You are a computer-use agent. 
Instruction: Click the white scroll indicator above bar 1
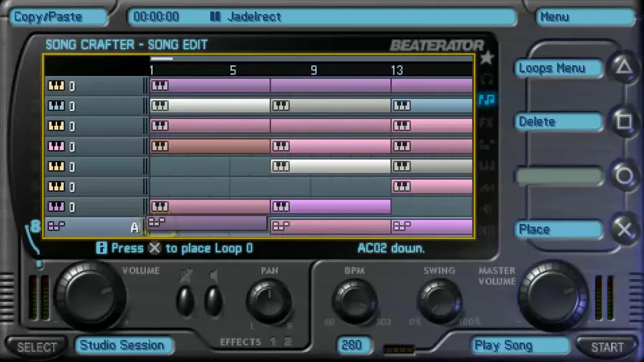pos(162,59)
